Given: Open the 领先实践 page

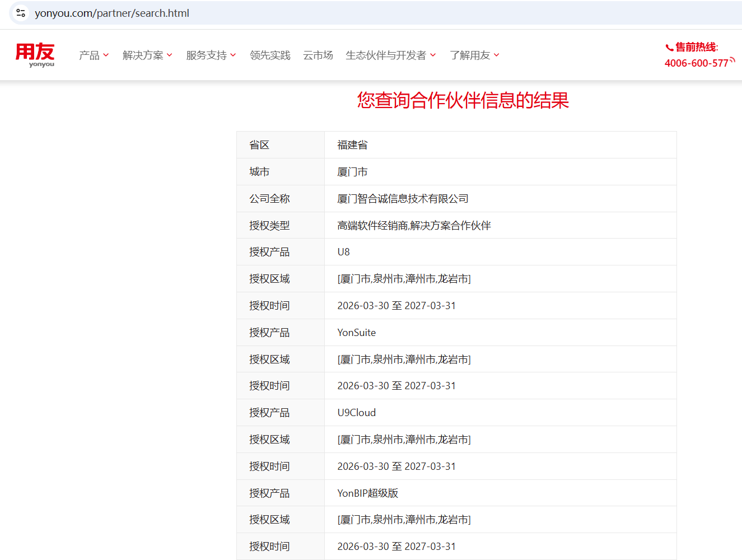Looking at the screenshot, I should tap(270, 55).
